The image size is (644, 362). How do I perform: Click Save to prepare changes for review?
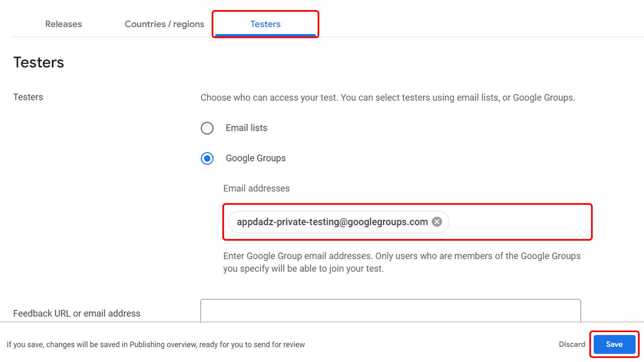(614, 344)
